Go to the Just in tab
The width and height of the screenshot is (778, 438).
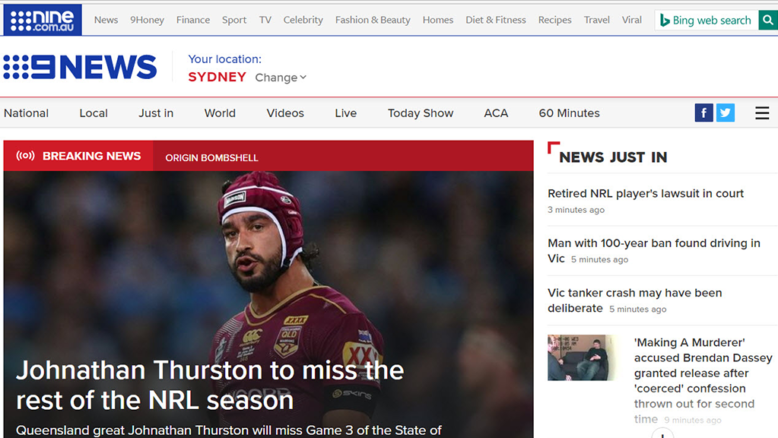[x=156, y=113]
